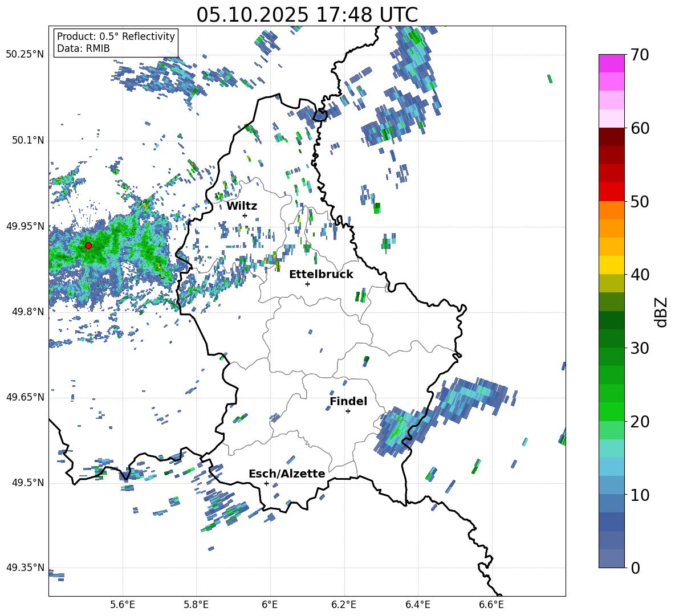Click the 49.95°N latitude label
Screen dimensions: 675x616
click(25, 226)
